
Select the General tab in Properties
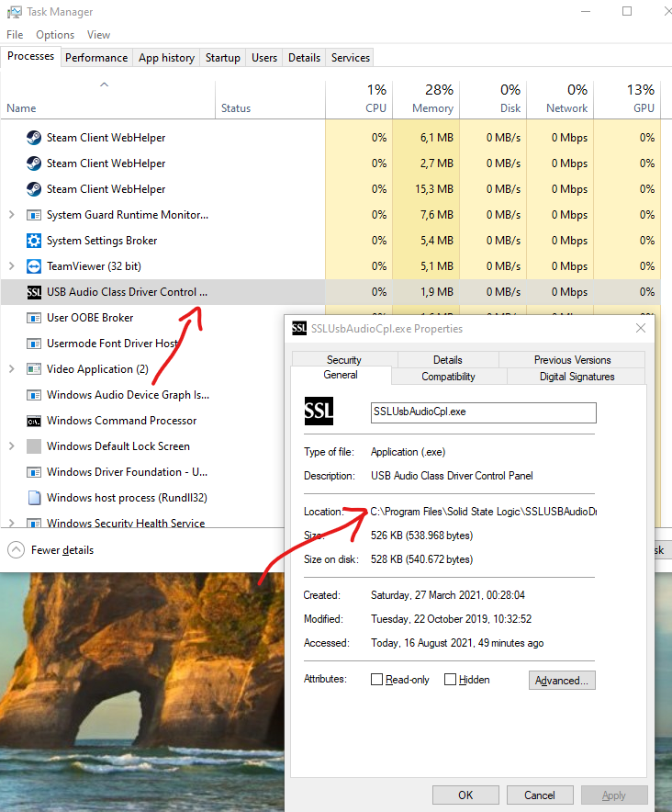[x=341, y=375]
